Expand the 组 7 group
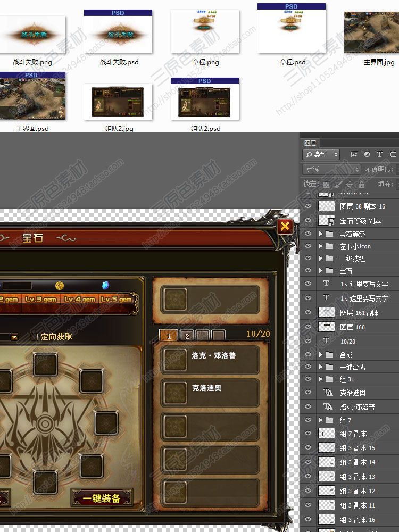The image size is (399, 532). (321, 420)
